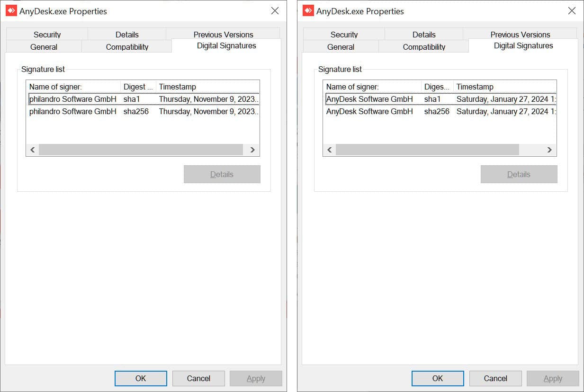This screenshot has width=584, height=392.
Task: Click the horizontal scrollbar thumb in right dialog
Action: pos(426,150)
